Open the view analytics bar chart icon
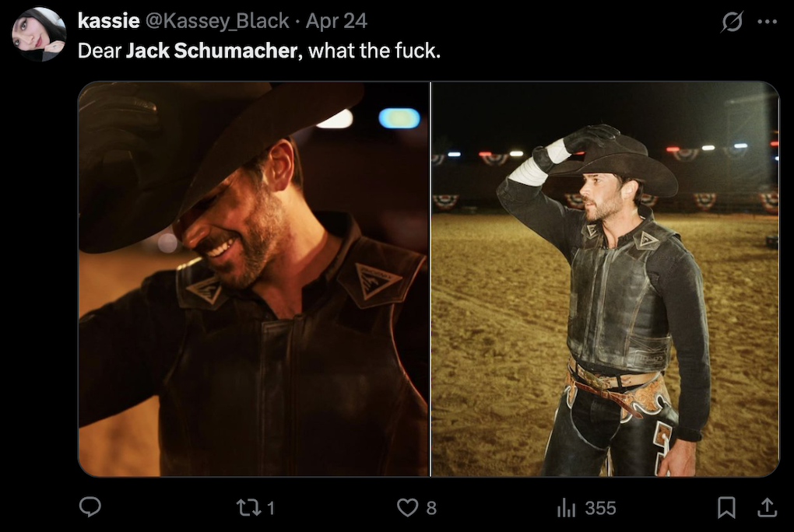Screen dimensions: 794x532 566,508
